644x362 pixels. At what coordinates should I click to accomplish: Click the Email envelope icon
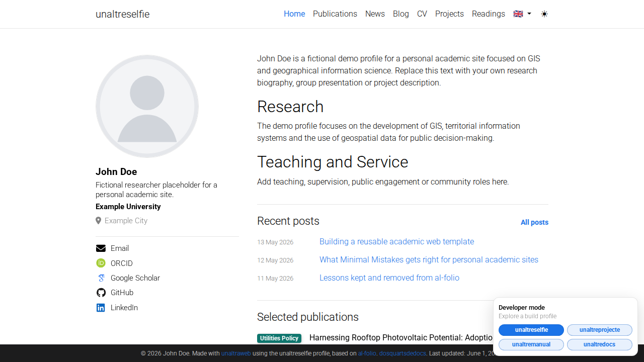(x=101, y=248)
